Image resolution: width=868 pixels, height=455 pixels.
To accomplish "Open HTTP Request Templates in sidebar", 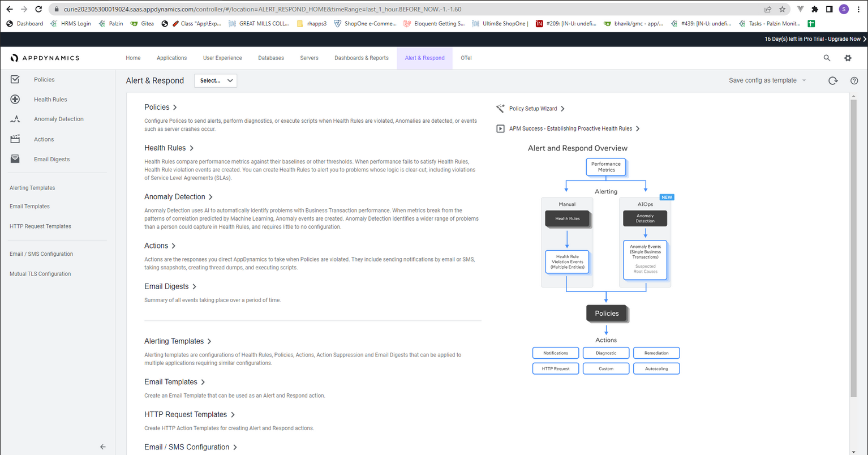I will (40, 226).
